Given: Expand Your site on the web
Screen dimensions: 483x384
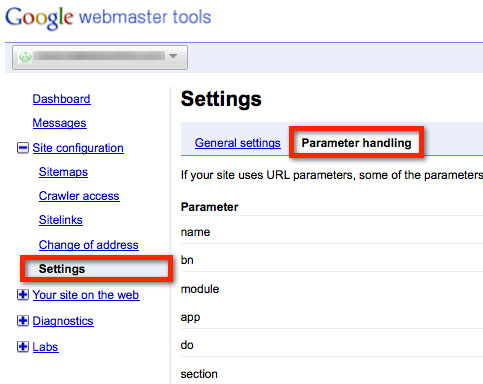Looking at the screenshot, I should tap(23, 295).
